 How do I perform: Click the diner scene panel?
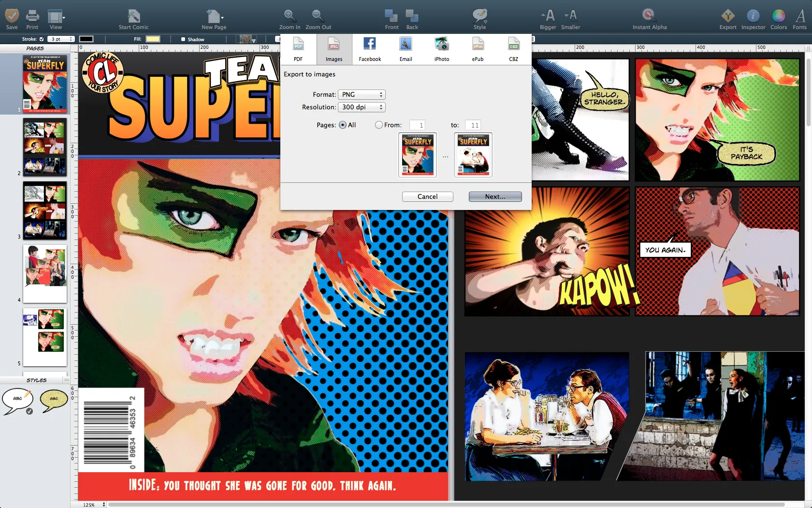[547, 416]
